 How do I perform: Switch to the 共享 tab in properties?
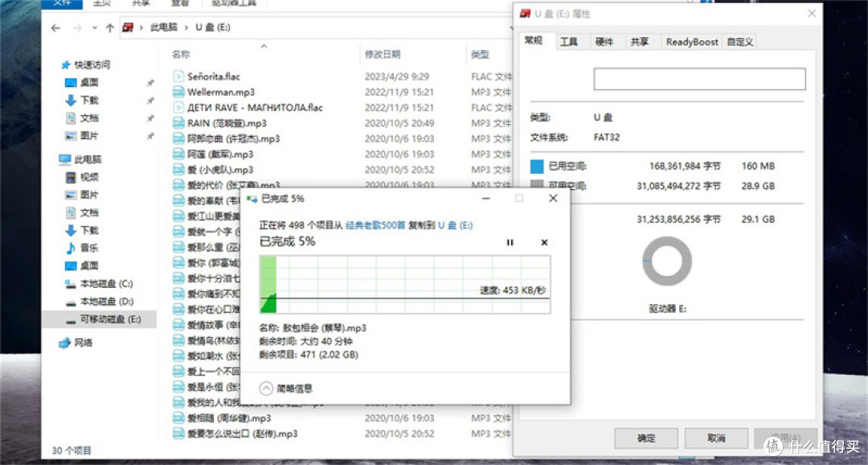coord(640,42)
